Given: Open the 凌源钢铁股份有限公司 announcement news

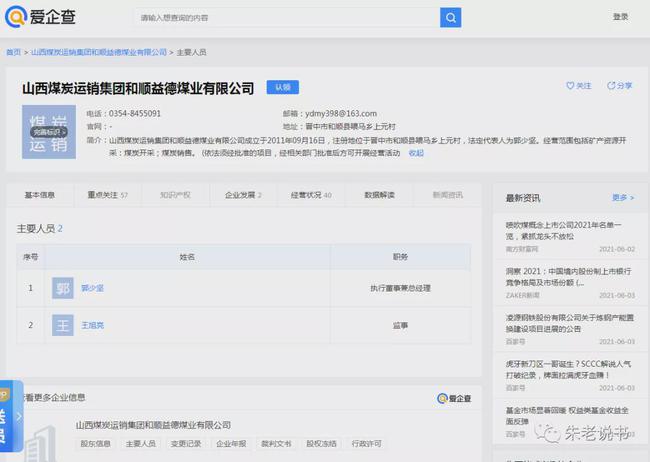Looking at the screenshot, I should (x=570, y=323).
